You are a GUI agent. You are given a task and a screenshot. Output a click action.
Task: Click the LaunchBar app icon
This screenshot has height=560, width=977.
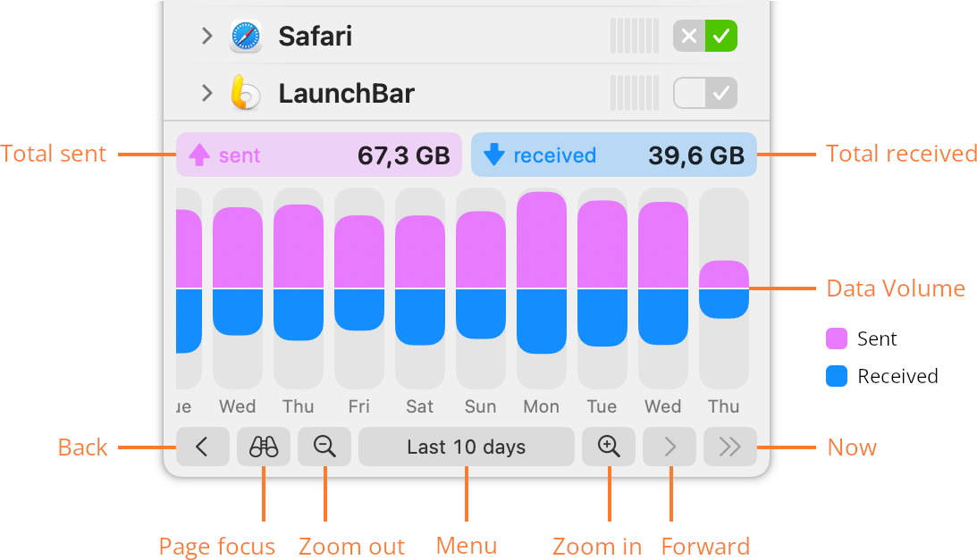246,93
